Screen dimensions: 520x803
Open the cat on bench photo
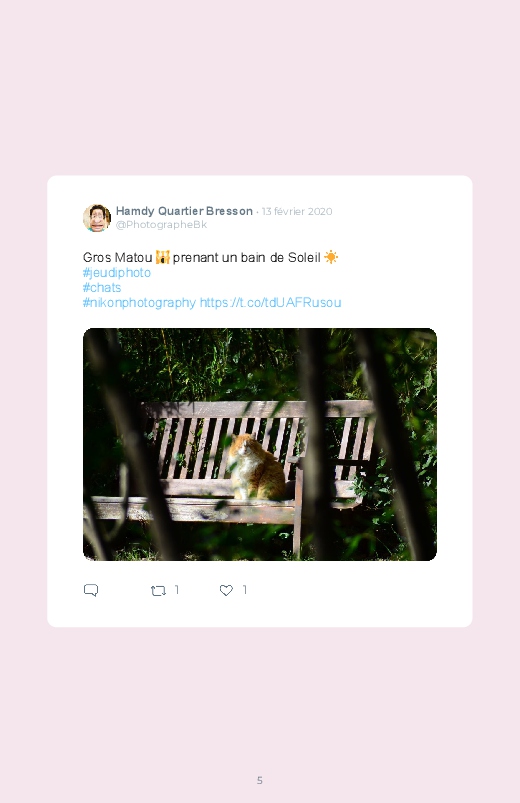click(260, 445)
